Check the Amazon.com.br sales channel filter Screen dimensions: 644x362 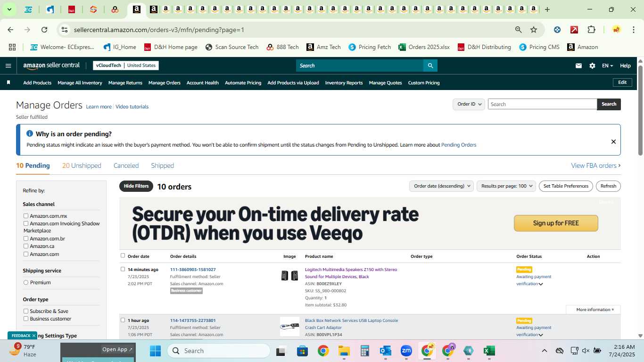26,239
